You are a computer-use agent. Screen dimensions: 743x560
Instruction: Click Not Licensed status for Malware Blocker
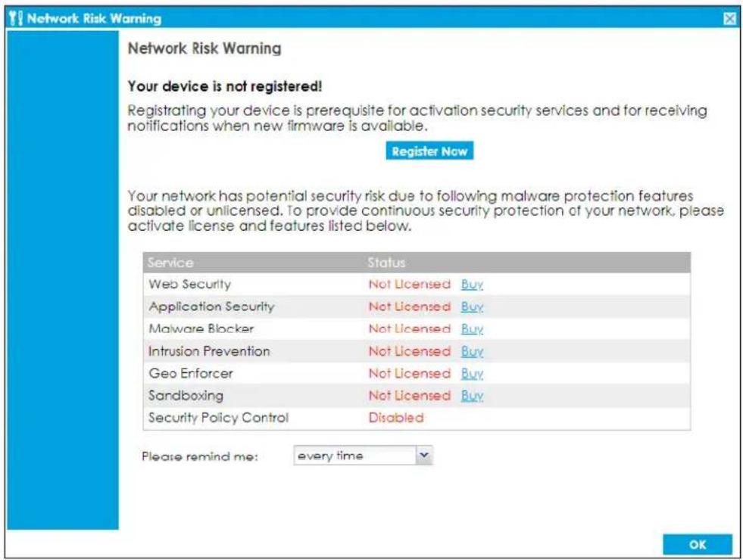(410, 328)
